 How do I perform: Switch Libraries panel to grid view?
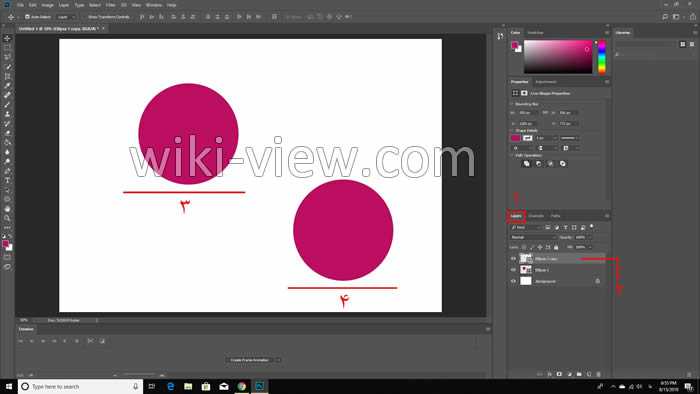click(683, 44)
